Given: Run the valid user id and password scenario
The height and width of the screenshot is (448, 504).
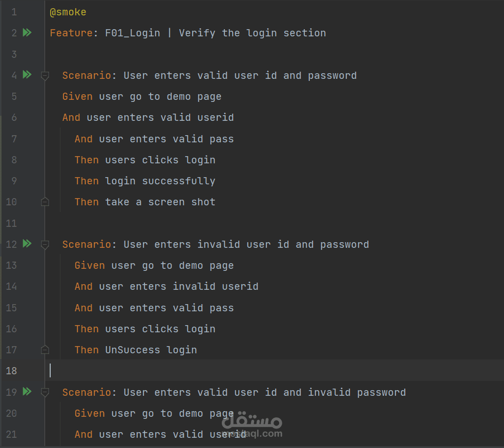Looking at the screenshot, I should tap(27, 75).
